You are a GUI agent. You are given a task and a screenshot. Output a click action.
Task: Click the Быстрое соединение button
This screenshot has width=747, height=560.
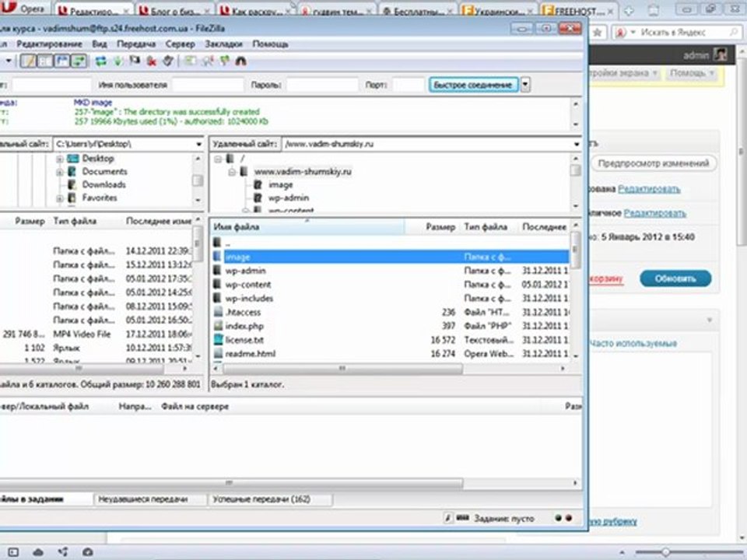click(x=474, y=85)
